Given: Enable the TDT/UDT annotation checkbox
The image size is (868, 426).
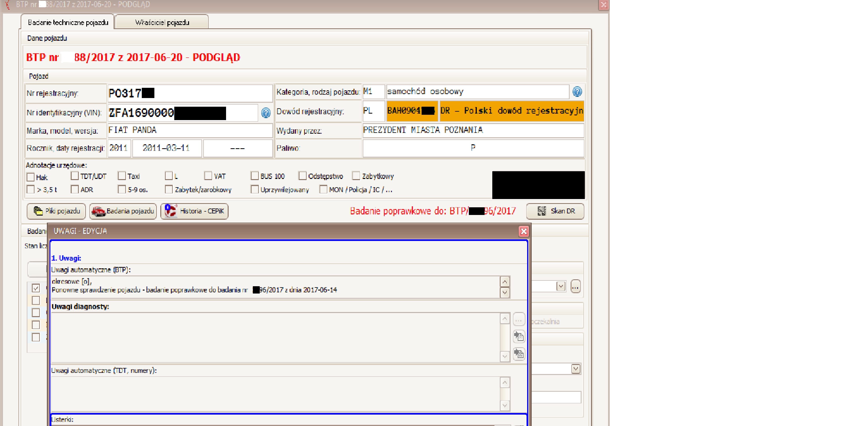Looking at the screenshot, I should click(x=74, y=176).
